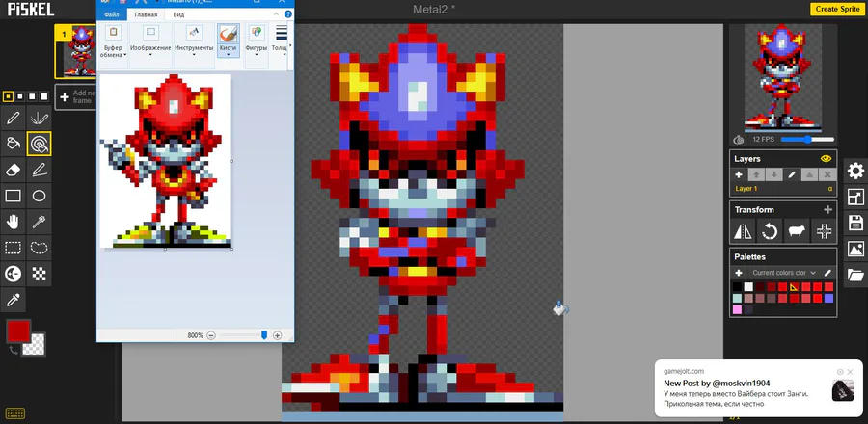The height and width of the screenshot is (424, 868).
Task: Select the Eraser tool
Action: click(x=14, y=170)
